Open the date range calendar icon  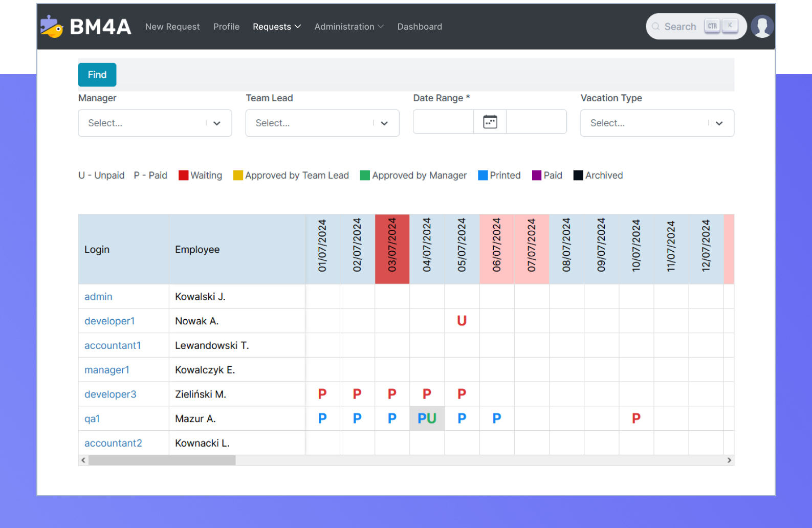pos(490,122)
